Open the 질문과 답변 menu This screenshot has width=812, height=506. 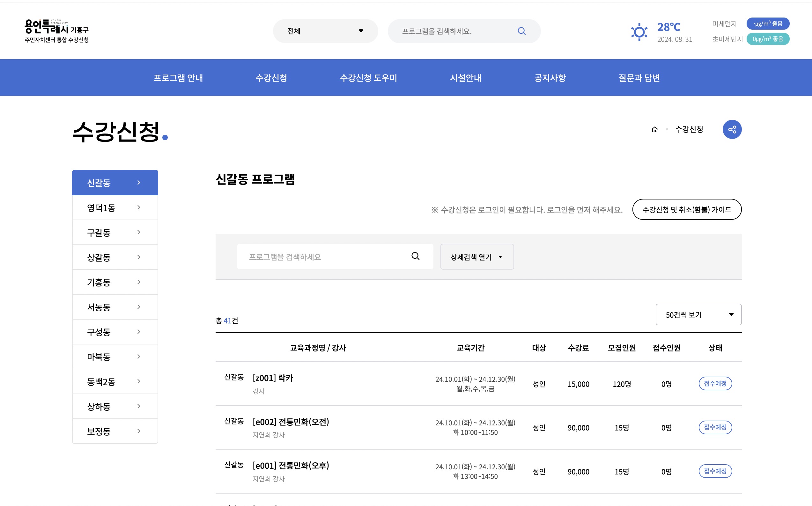pos(639,78)
